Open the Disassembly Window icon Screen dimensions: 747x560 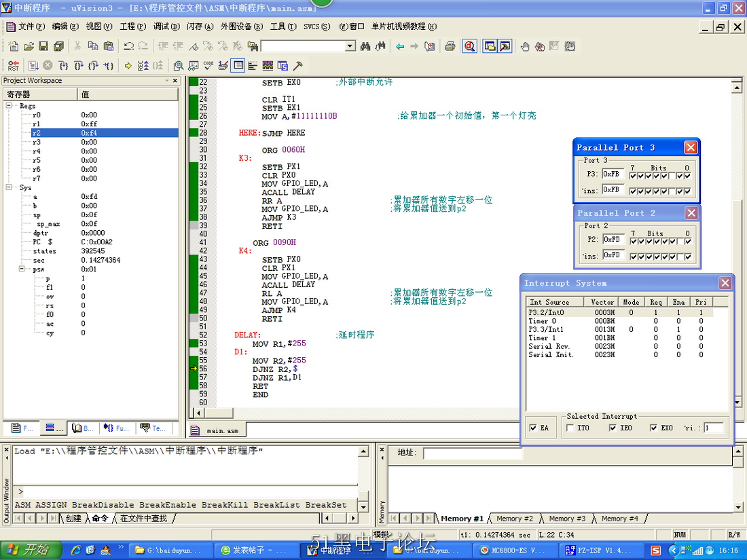(x=178, y=66)
